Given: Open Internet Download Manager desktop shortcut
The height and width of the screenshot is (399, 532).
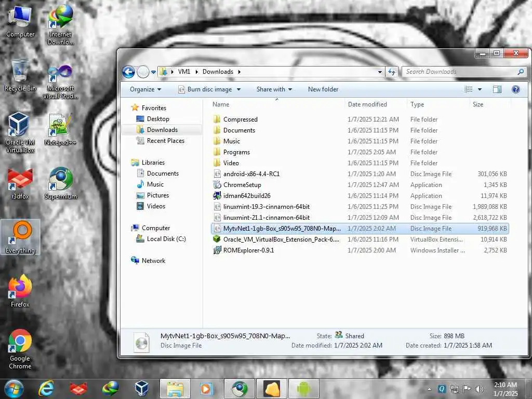Looking at the screenshot, I should 60,25.
